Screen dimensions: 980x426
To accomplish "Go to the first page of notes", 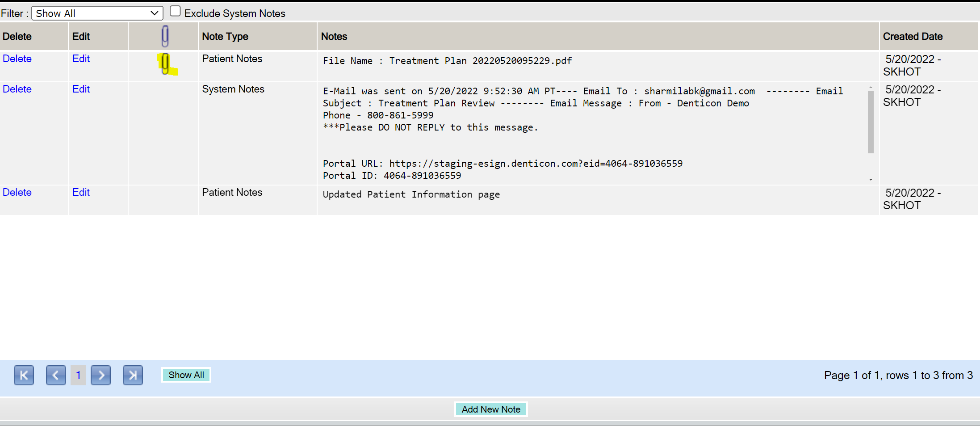I will coord(24,375).
